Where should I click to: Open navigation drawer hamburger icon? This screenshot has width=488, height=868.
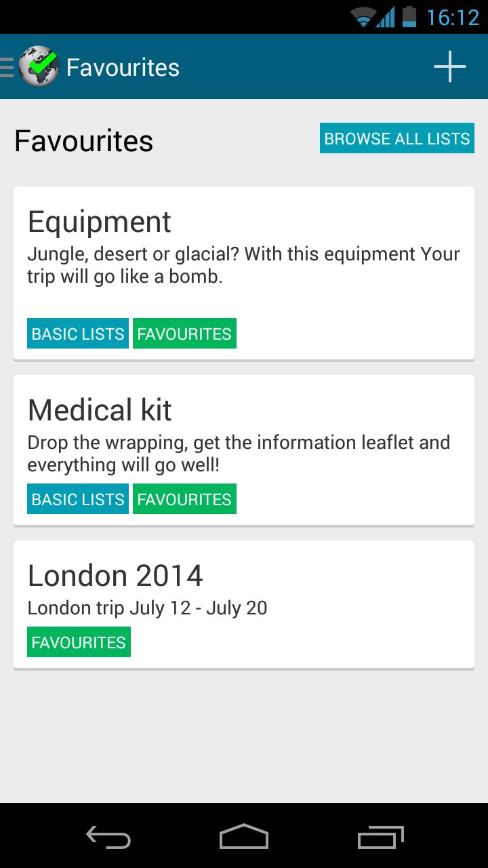pyautogui.click(x=7, y=67)
